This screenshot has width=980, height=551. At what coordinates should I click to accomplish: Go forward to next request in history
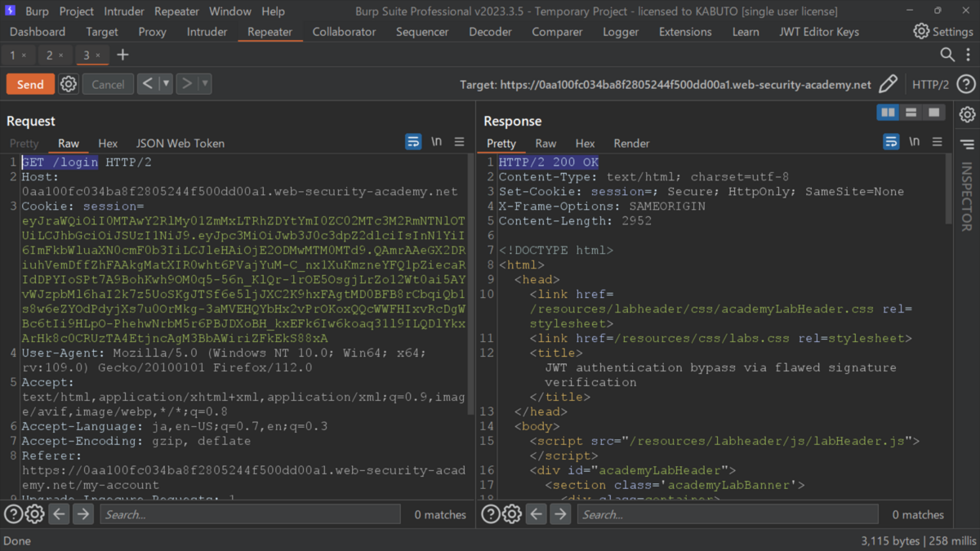click(x=186, y=84)
